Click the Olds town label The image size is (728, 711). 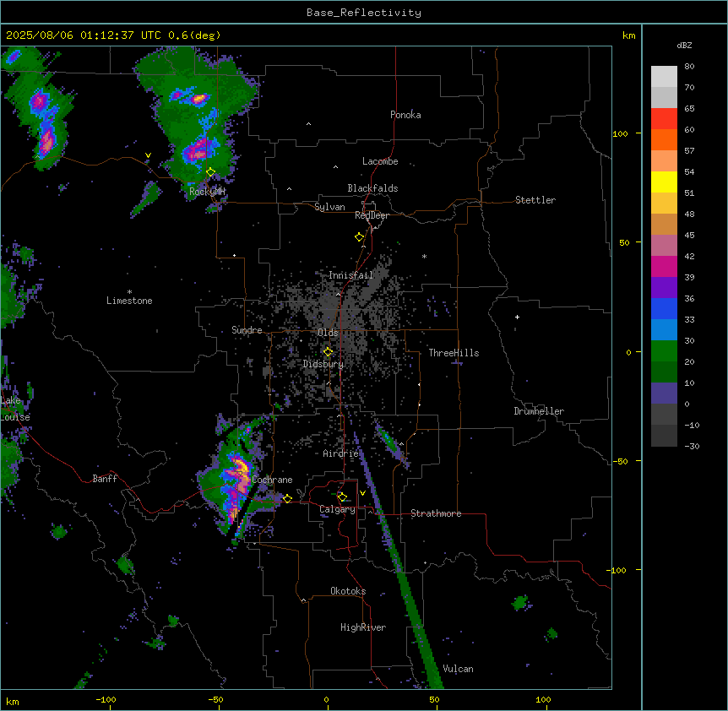(x=328, y=333)
